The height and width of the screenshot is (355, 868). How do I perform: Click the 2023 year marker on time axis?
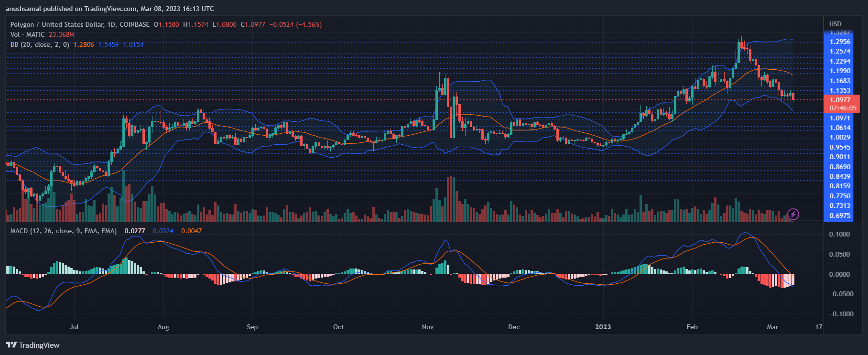pyautogui.click(x=603, y=327)
